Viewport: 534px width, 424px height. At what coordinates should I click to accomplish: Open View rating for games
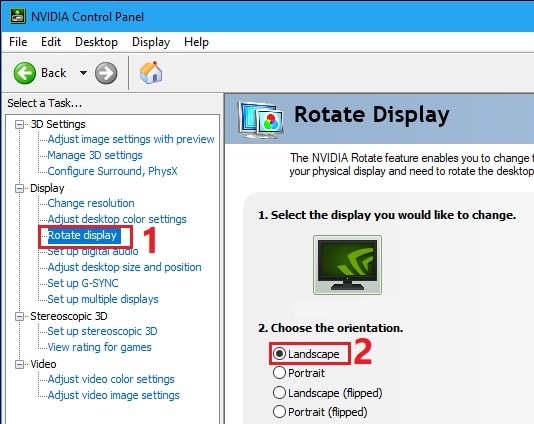[99, 347]
